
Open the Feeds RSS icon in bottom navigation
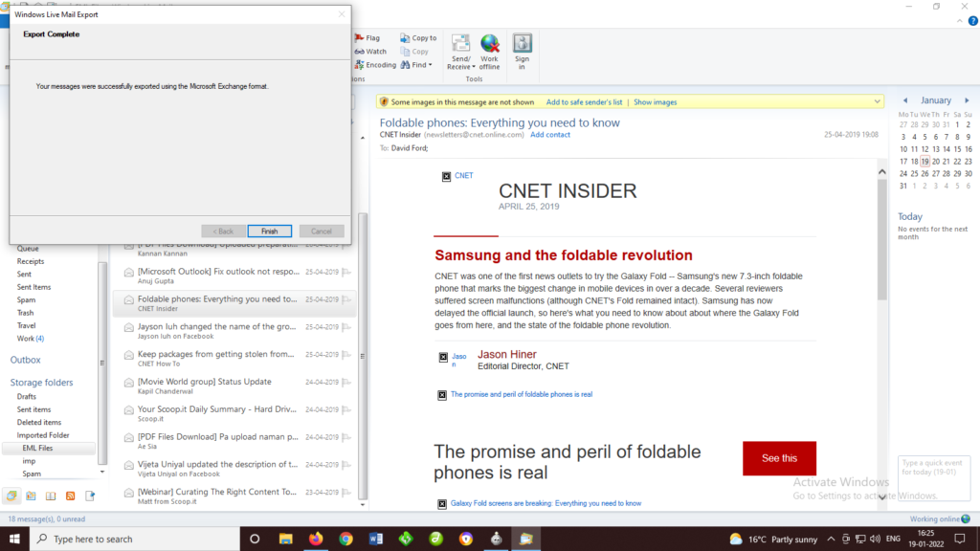click(71, 496)
